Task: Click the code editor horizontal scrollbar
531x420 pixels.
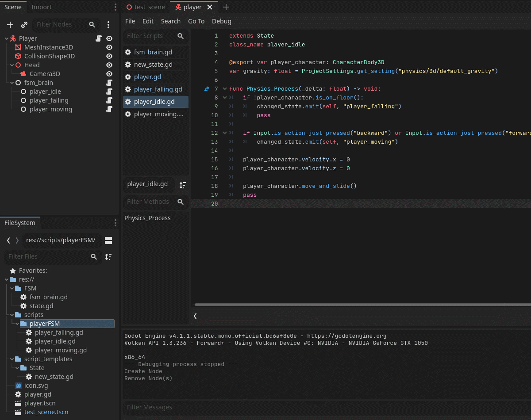Action: [362, 305]
